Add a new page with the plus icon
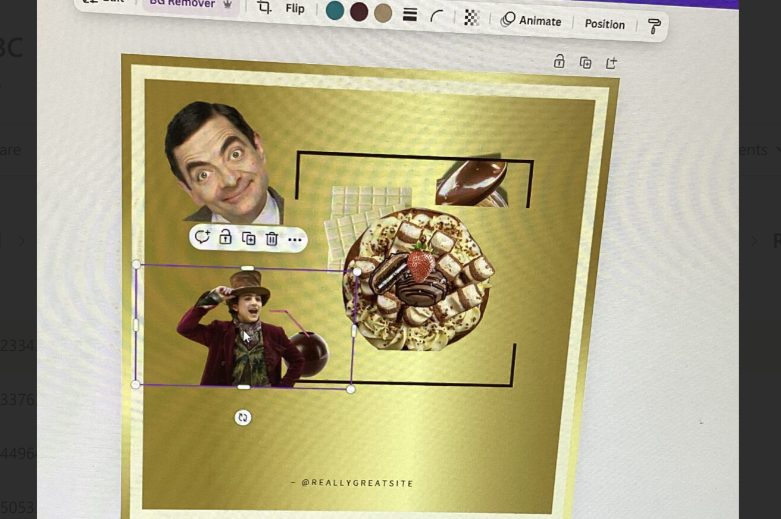The width and height of the screenshot is (781, 519). (x=611, y=63)
